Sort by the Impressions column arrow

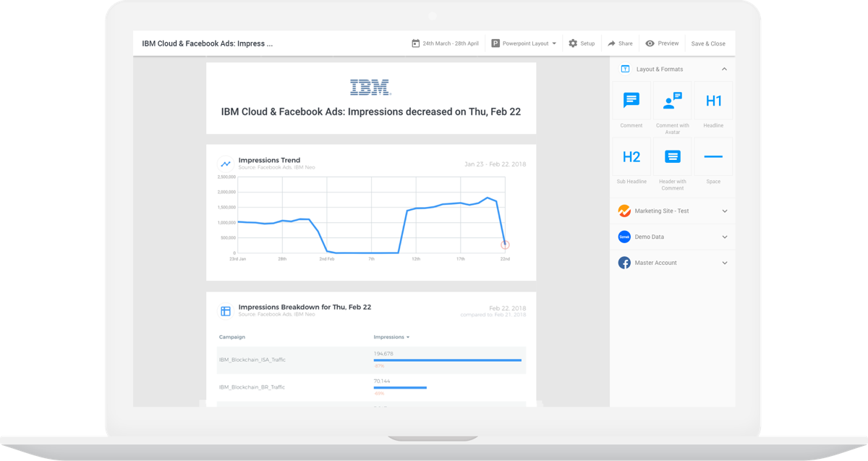pyautogui.click(x=408, y=337)
